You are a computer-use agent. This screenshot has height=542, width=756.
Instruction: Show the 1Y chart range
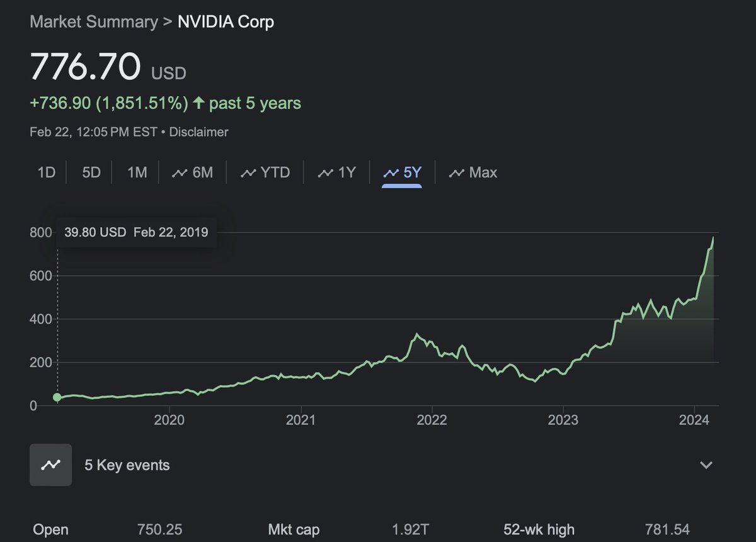coord(338,172)
